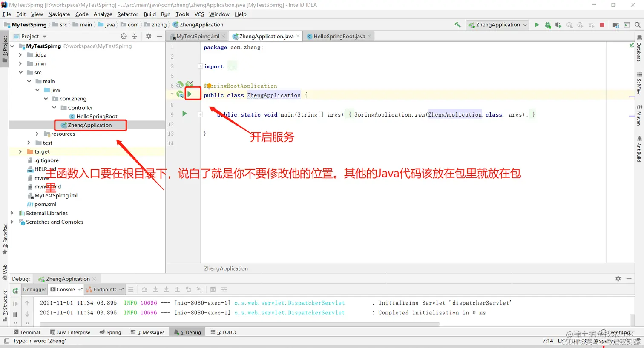
Task: Select the Console tab
Action: (66, 289)
